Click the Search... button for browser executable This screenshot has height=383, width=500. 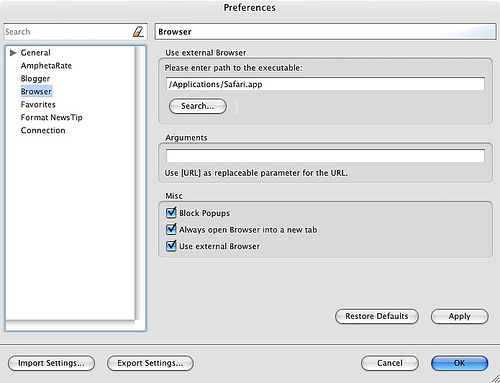point(198,106)
